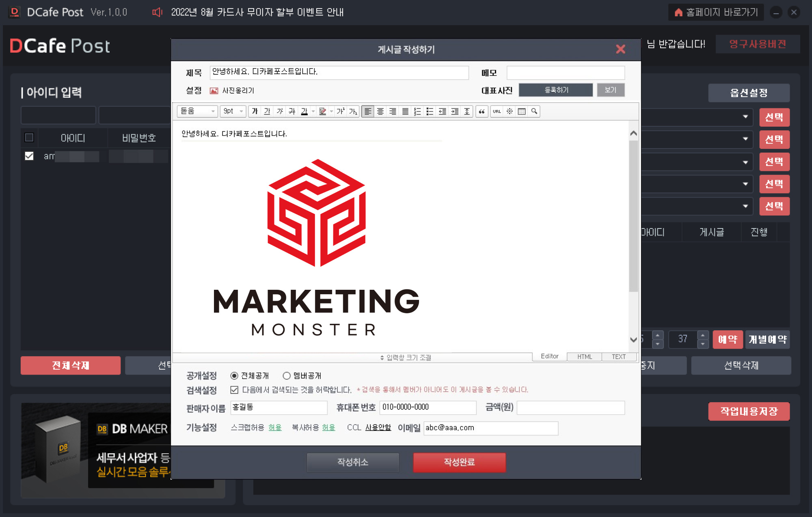This screenshot has width=812, height=517.
Task: Open second option dropdown in main window
Action: click(745, 139)
